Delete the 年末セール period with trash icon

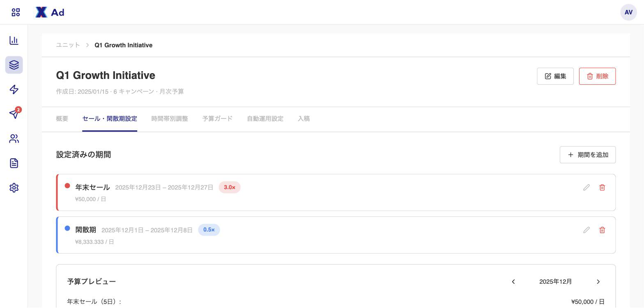[x=602, y=188]
